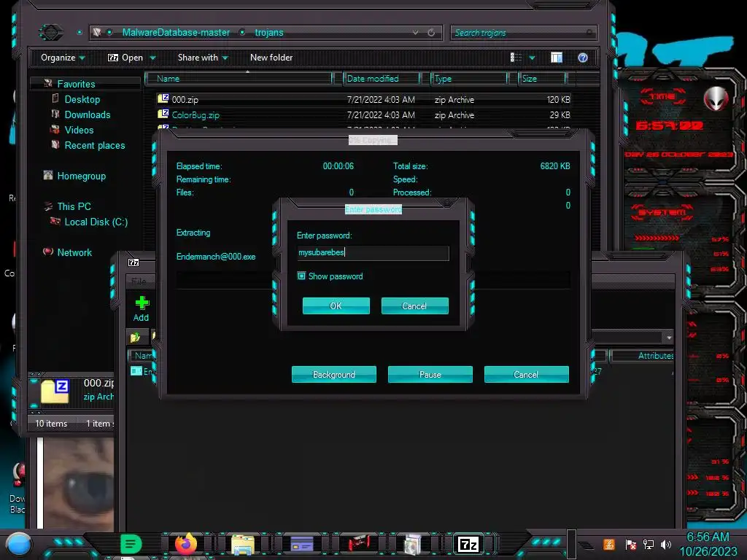Open File Explorer from the taskbar
This screenshot has width=747, height=560.
click(x=243, y=544)
